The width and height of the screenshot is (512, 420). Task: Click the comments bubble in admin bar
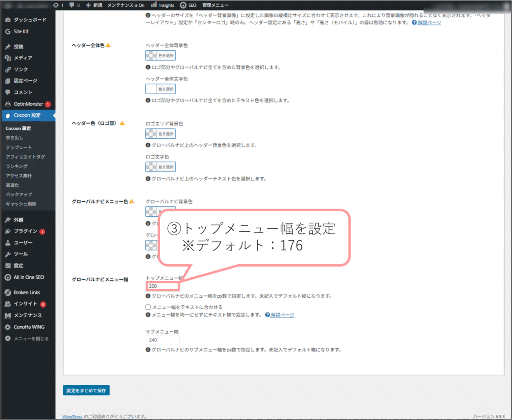73,5
